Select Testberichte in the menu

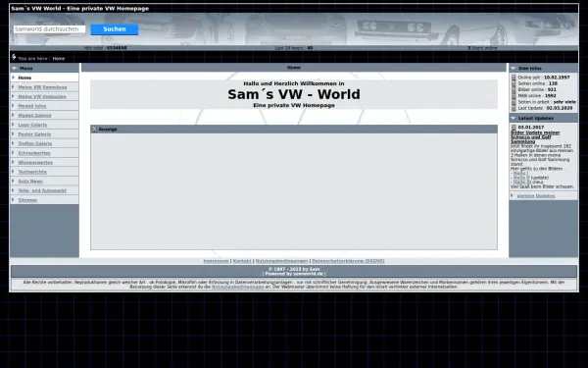coord(32,172)
